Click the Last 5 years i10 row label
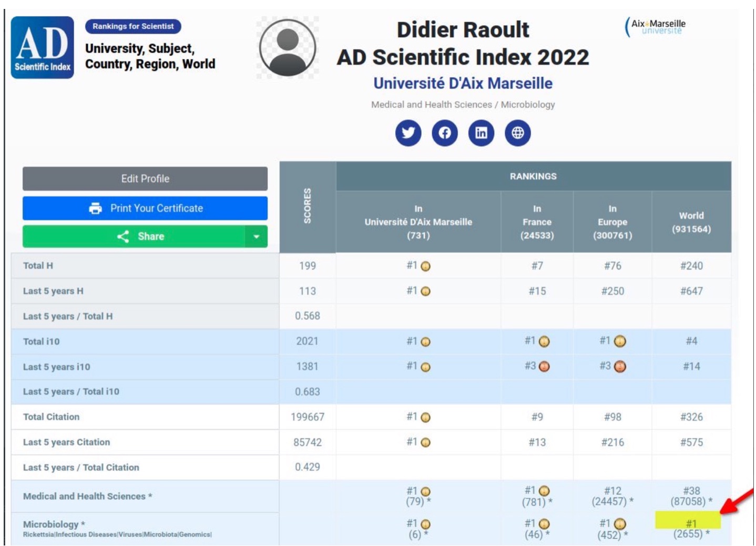Image resolution: width=756 pixels, height=546 pixels. pos(56,367)
